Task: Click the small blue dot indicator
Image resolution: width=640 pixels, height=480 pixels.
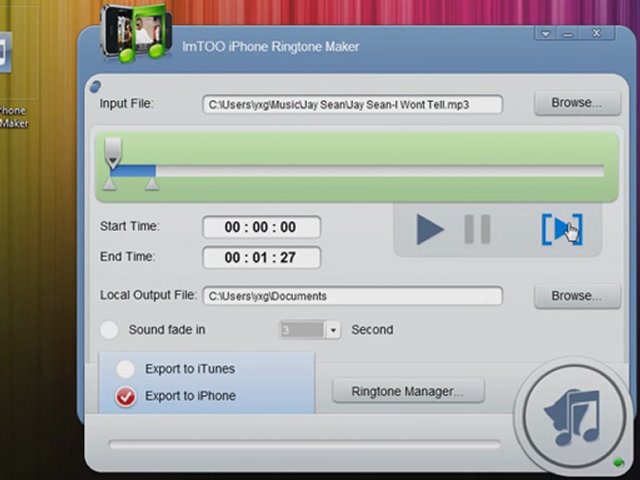Action: pos(94,86)
